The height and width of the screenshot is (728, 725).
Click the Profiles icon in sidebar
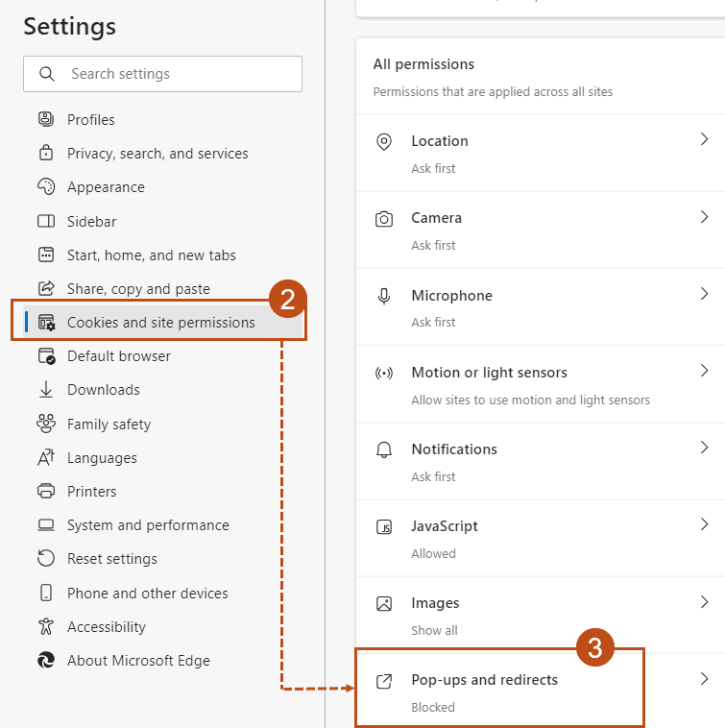46,120
